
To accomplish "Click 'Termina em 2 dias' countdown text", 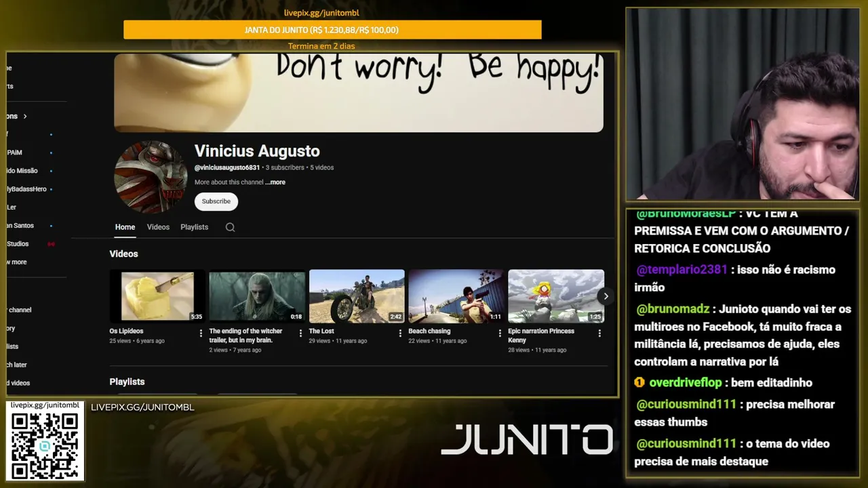I will click(321, 46).
